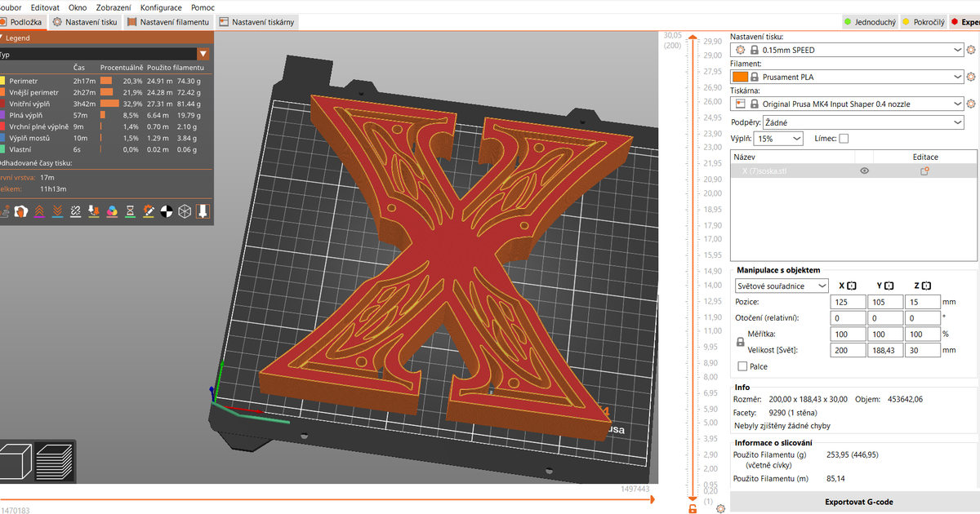Screen dimensions: 980x514
Task: Toggle deretractions icon in the legend toolbar
Action: point(56,210)
